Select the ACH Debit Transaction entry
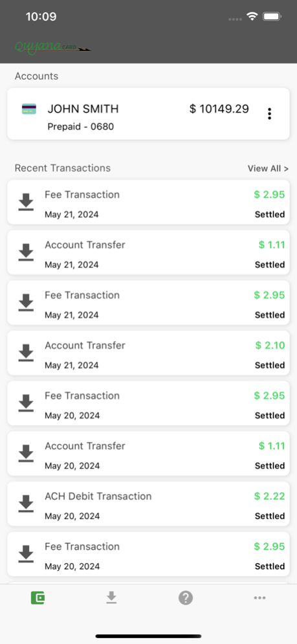Screen dimensions: 297x644 [148, 504]
